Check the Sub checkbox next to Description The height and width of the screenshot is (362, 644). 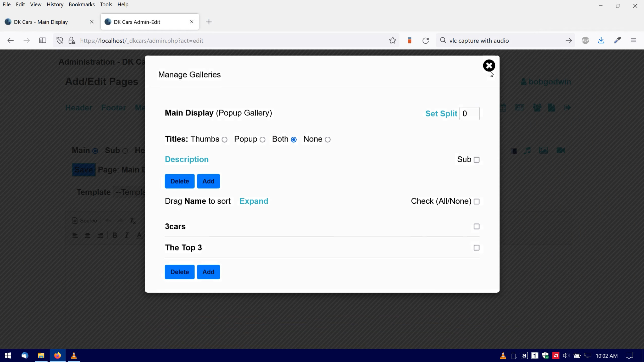click(476, 159)
